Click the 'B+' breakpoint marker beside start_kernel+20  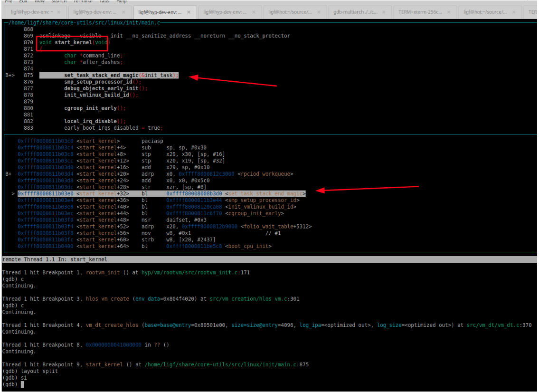point(8,174)
